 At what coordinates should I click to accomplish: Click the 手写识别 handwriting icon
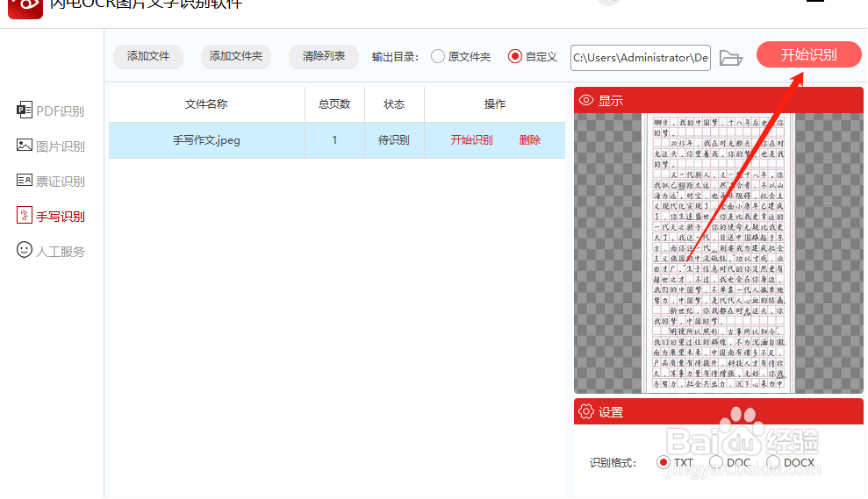(25, 215)
